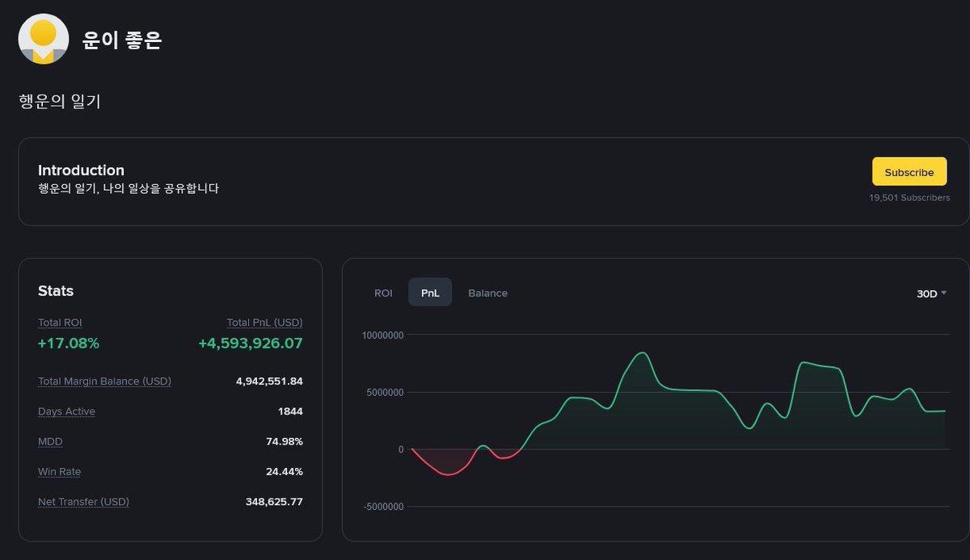Click the Introduction heading
Viewport: 970px width, 560px height.
pos(81,171)
